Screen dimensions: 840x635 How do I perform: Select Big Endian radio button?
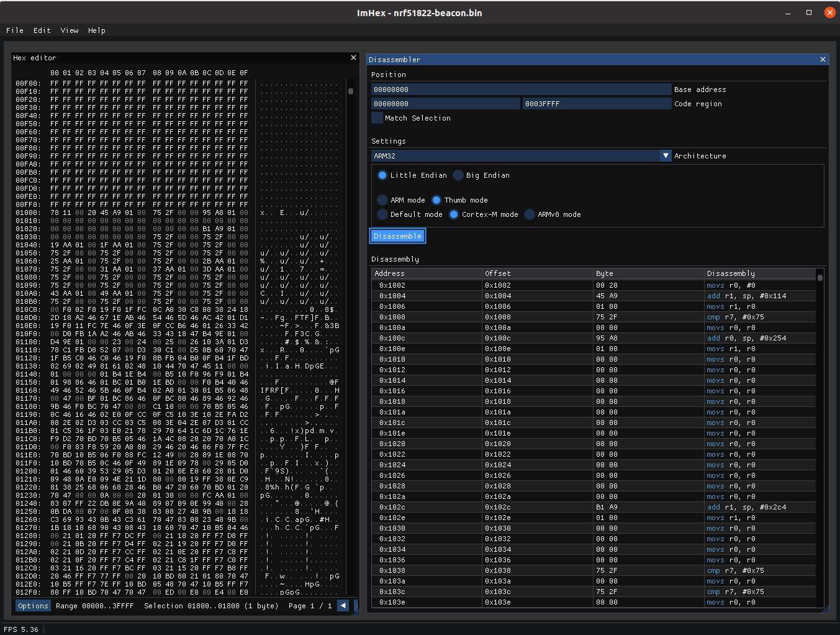point(459,175)
